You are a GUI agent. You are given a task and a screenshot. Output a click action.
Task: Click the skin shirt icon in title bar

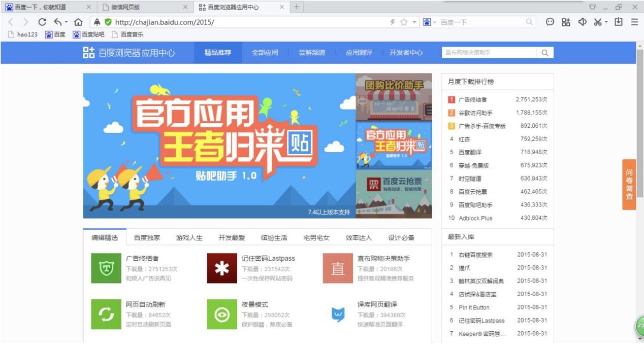[x=592, y=7]
